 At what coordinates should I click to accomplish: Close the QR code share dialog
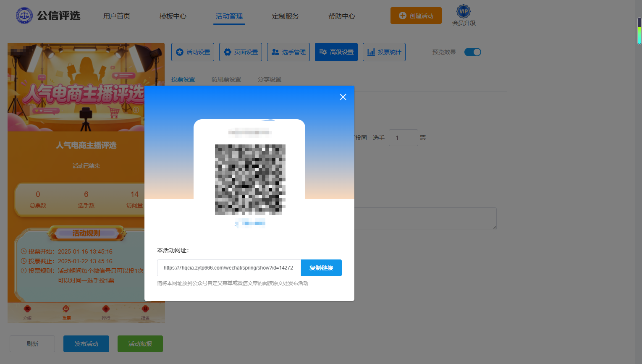pos(343,97)
